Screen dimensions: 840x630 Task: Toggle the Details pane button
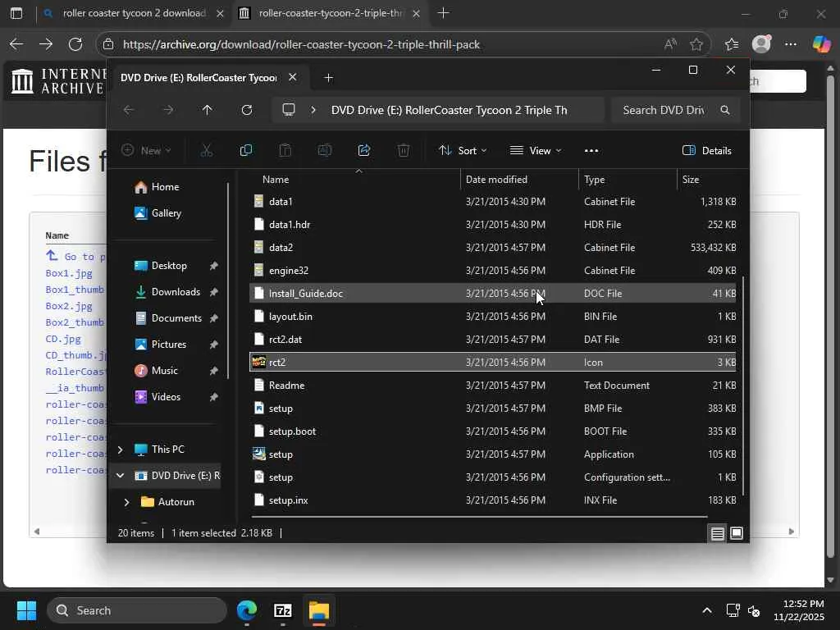(x=707, y=151)
